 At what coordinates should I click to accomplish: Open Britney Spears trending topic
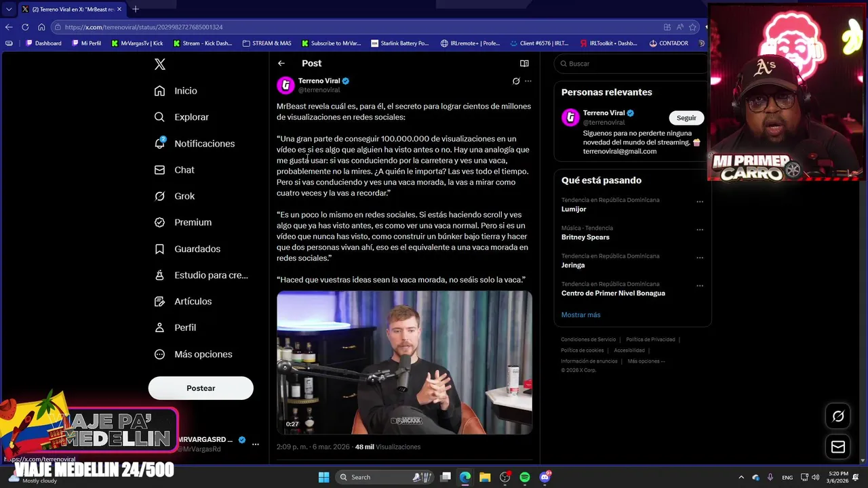(585, 237)
